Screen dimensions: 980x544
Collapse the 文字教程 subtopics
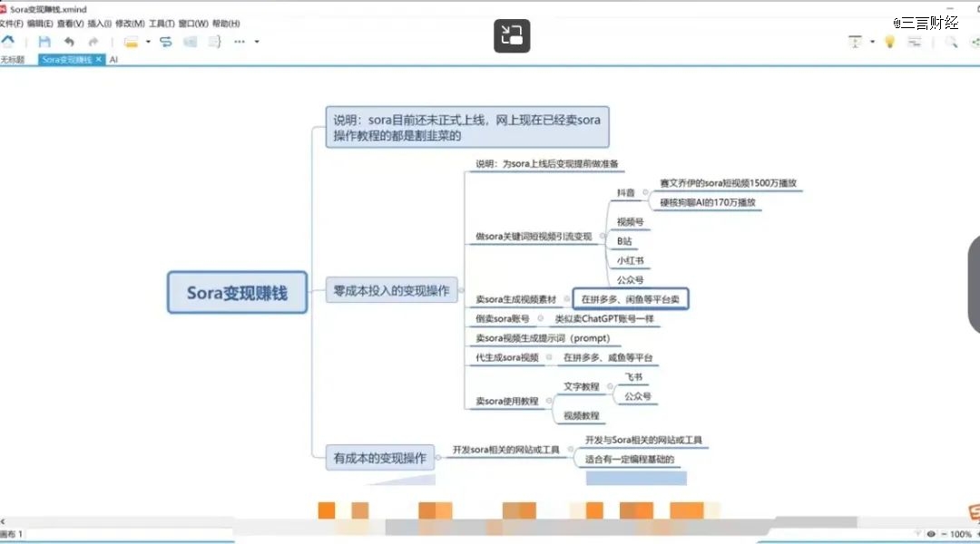[x=610, y=386]
